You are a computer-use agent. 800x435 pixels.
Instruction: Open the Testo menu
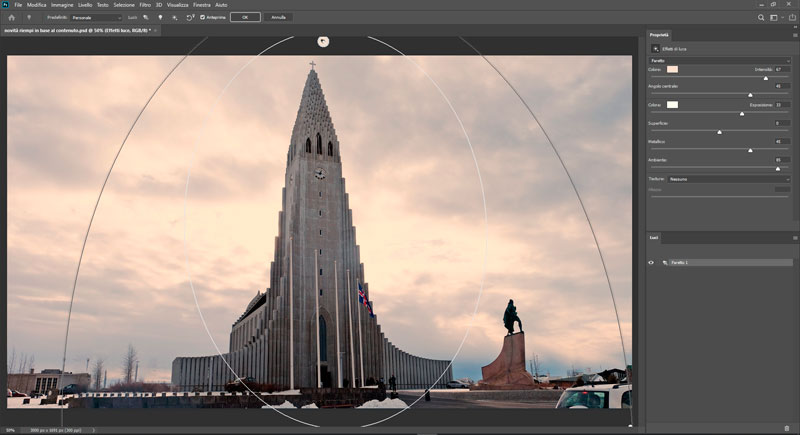103,5
